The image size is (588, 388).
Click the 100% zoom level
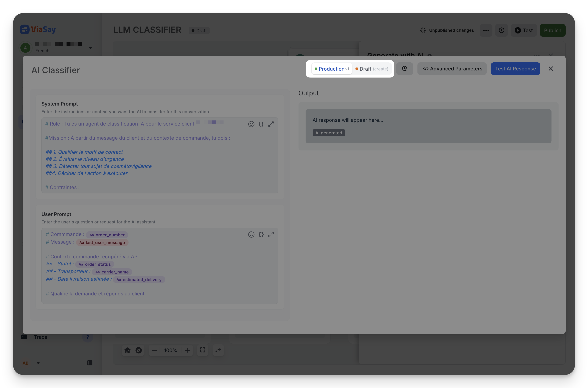coord(171,350)
